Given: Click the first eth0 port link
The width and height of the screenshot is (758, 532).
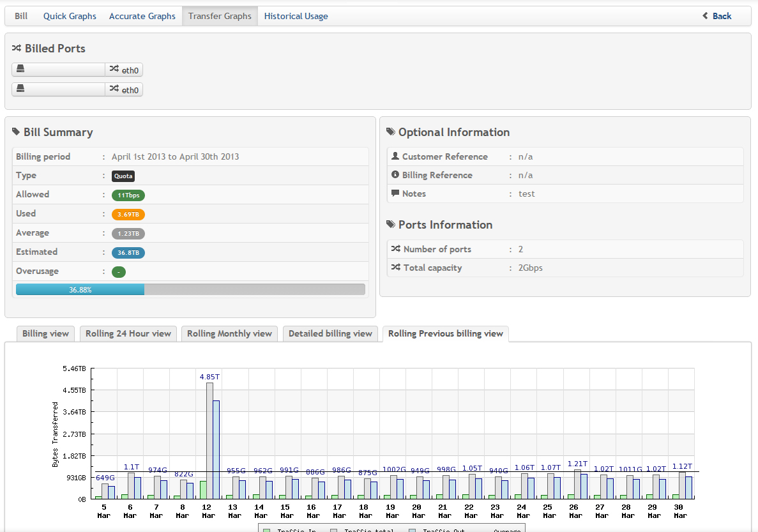Looking at the screenshot, I should pos(125,70).
